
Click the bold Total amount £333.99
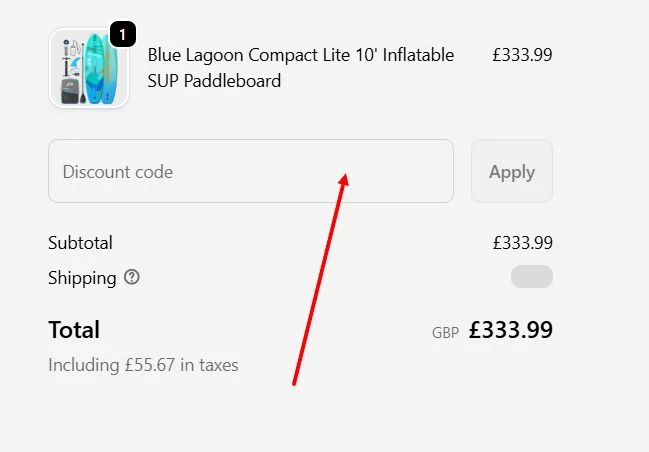[511, 330]
